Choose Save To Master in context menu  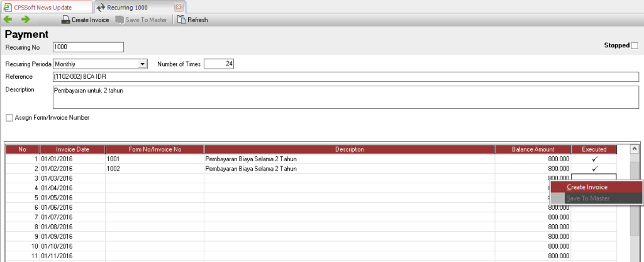pyautogui.click(x=596, y=198)
